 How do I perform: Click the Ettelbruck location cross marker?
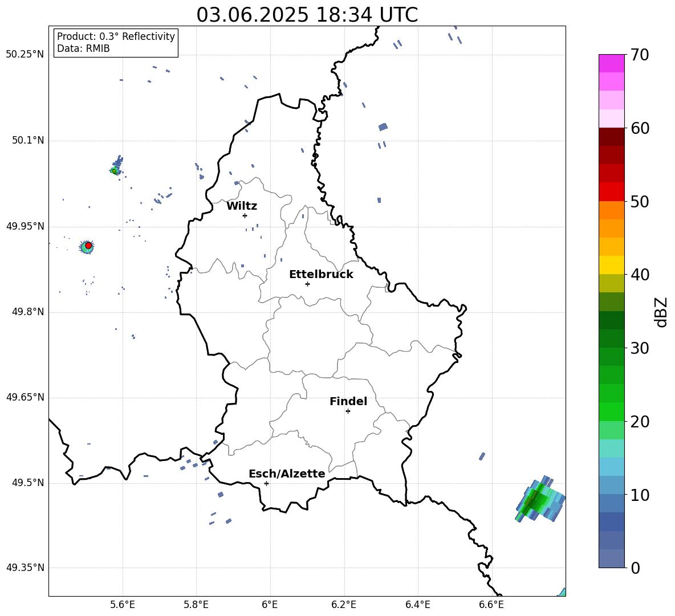tap(307, 284)
